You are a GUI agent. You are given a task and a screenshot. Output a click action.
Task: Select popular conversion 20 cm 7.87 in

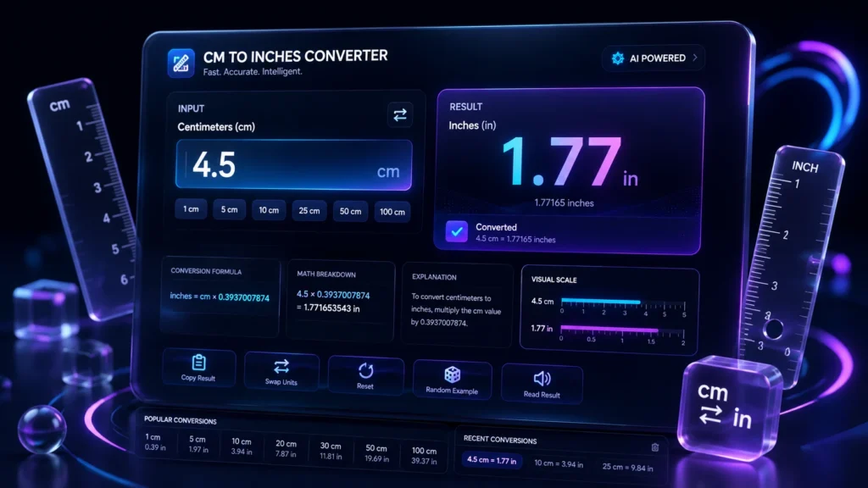[x=286, y=449]
